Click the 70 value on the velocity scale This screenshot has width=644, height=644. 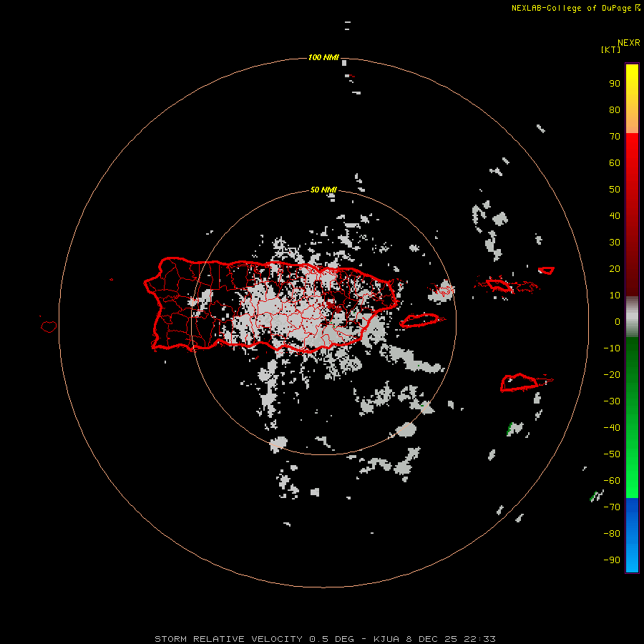(615, 137)
